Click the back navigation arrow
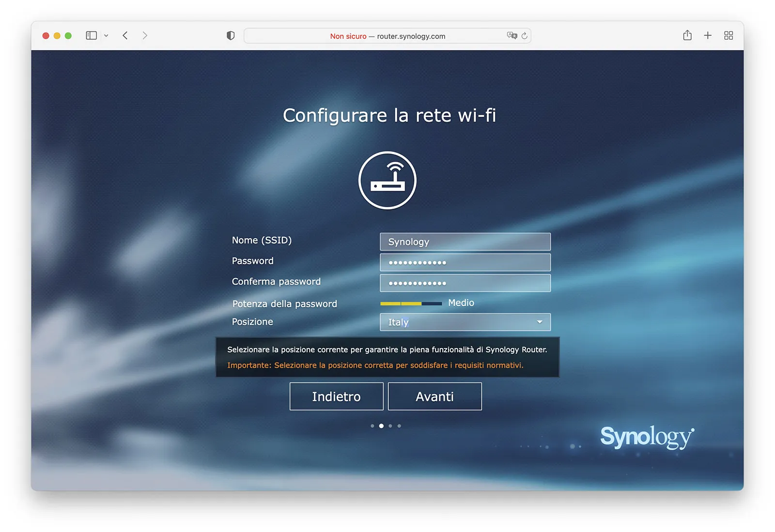Image resolution: width=775 pixels, height=532 pixels. (x=125, y=35)
